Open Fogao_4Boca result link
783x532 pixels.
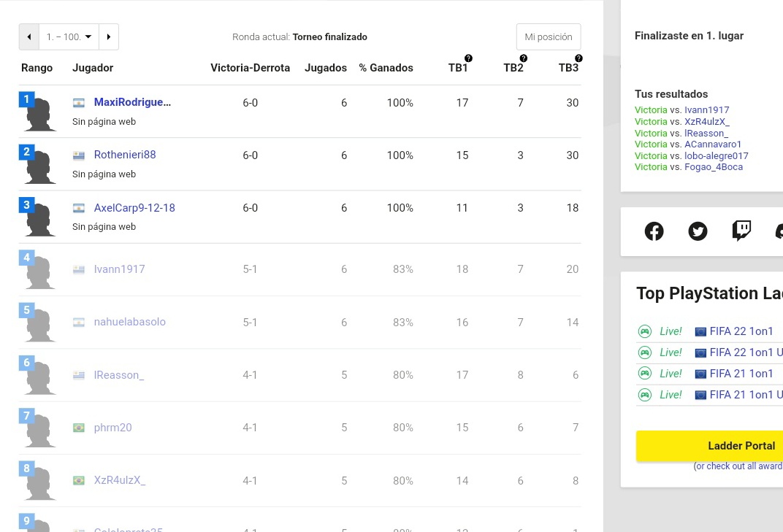714,166
